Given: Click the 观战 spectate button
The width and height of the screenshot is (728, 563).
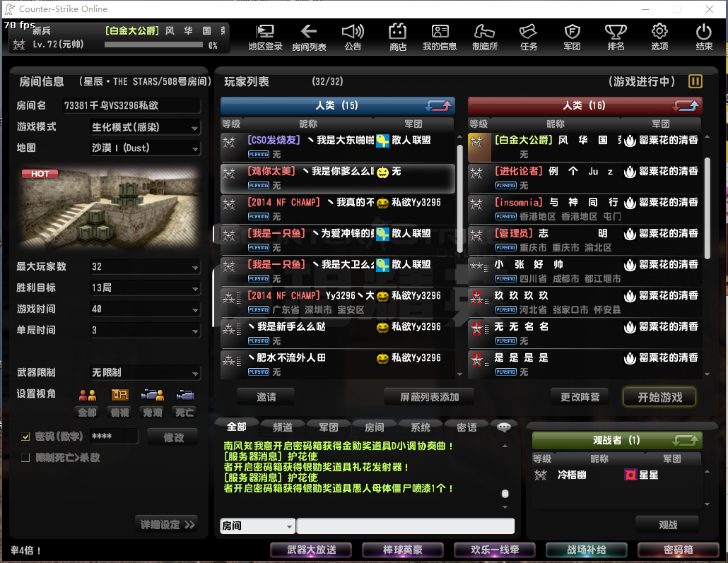Looking at the screenshot, I should pyautogui.click(x=668, y=524).
